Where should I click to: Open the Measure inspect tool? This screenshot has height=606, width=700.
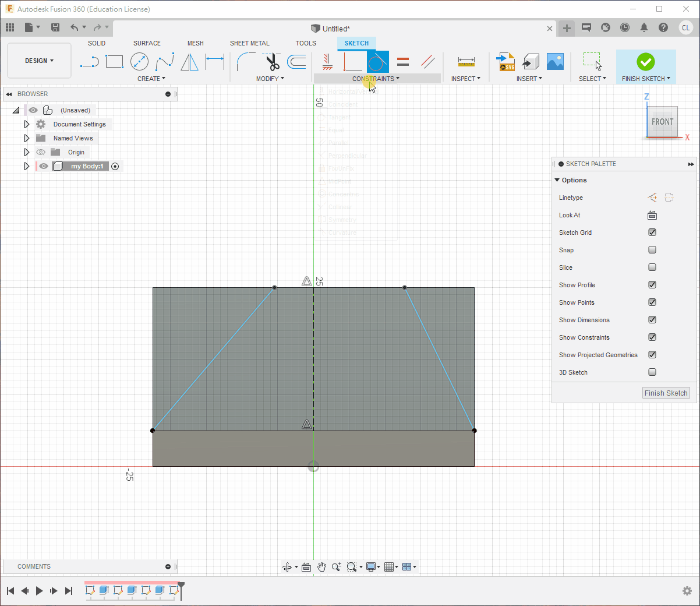point(466,62)
